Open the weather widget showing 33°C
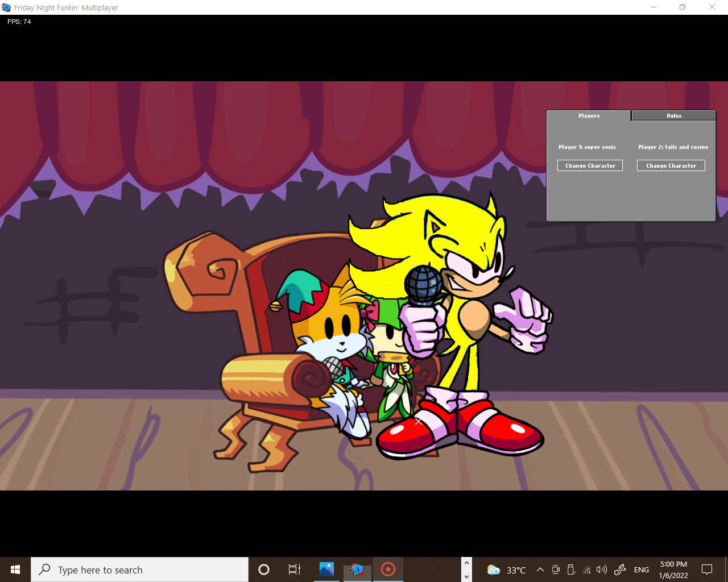Screen dimensions: 728x582 (x=505, y=569)
